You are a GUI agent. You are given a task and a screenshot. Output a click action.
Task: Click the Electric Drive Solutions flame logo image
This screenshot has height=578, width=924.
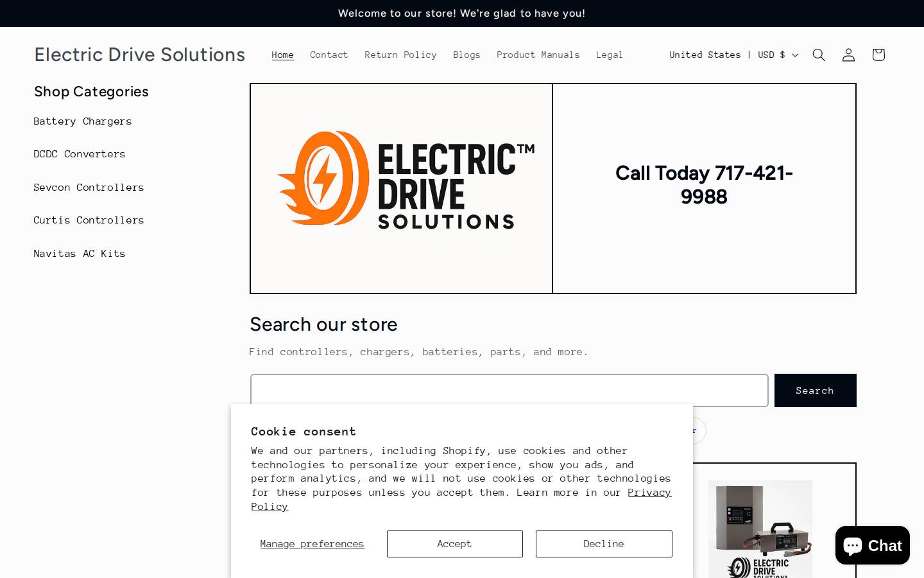click(x=406, y=179)
